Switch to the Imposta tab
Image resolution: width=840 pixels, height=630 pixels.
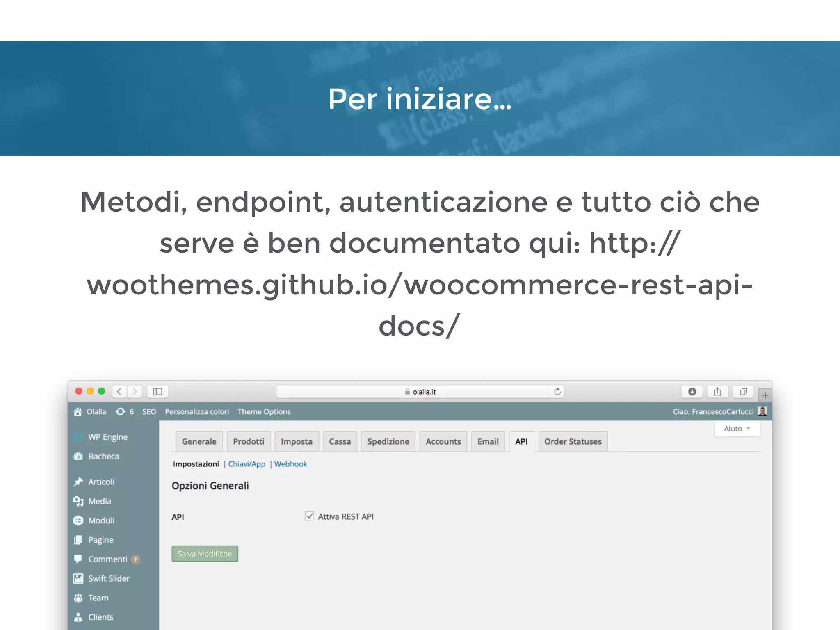pyautogui.click(x=297, y=442)
